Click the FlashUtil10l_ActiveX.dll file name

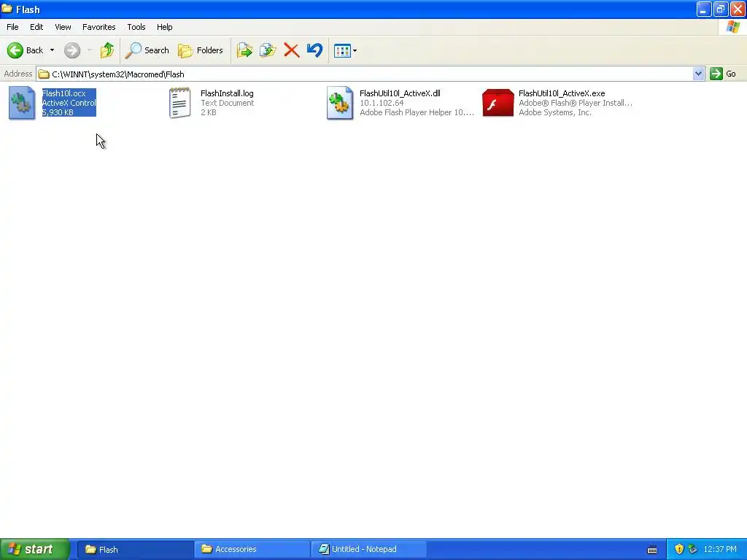coord(400,93)
